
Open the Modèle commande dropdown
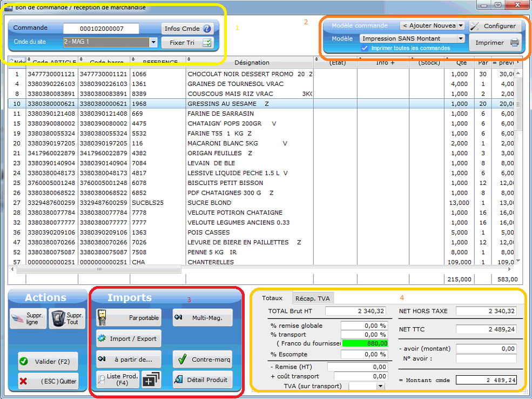point(432,25)
